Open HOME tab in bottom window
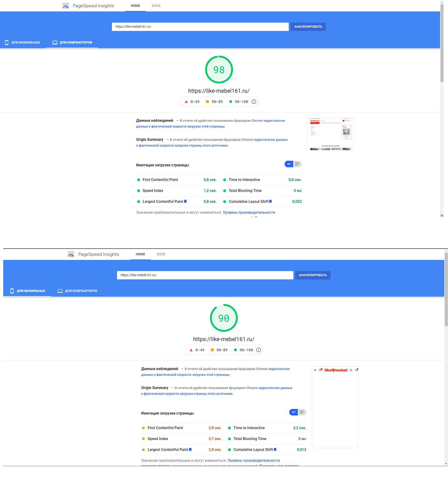The image size is (448, 477). (x=140, y=254)
